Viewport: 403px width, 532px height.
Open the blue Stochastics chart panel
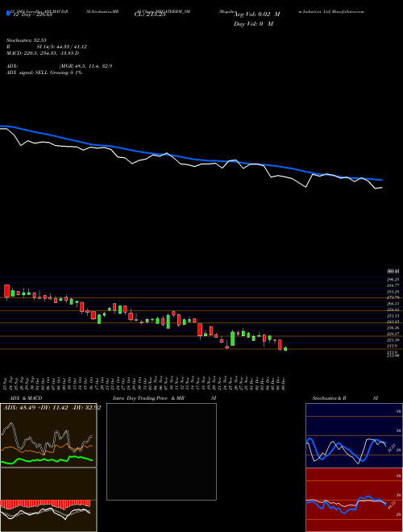354,435
